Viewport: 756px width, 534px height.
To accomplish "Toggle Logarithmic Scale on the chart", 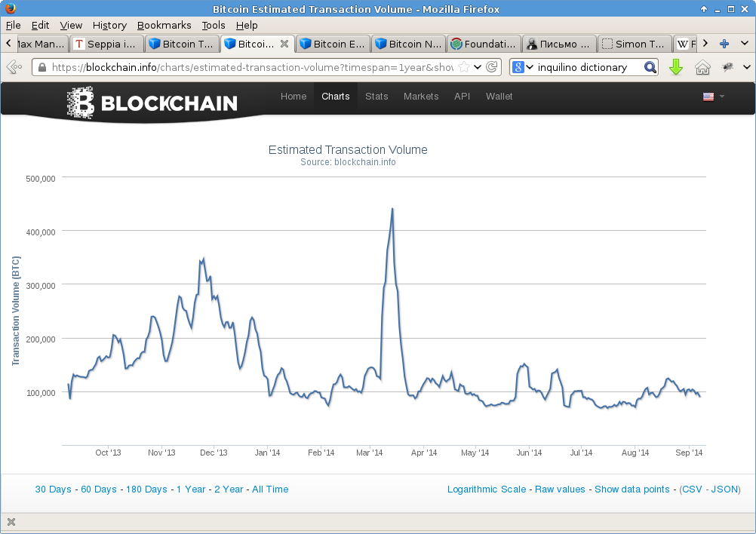I will click(487, 489).
